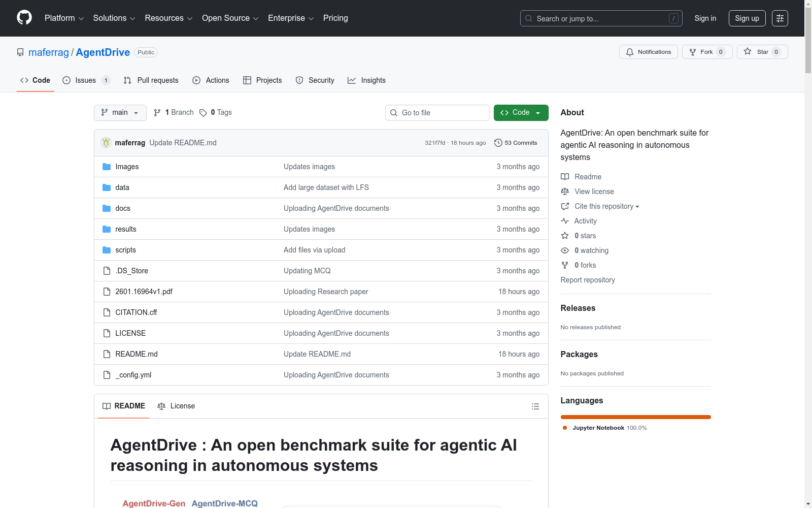The image size is (812, 508).
Task: Click the maferrag owner link
Action: 49,52
